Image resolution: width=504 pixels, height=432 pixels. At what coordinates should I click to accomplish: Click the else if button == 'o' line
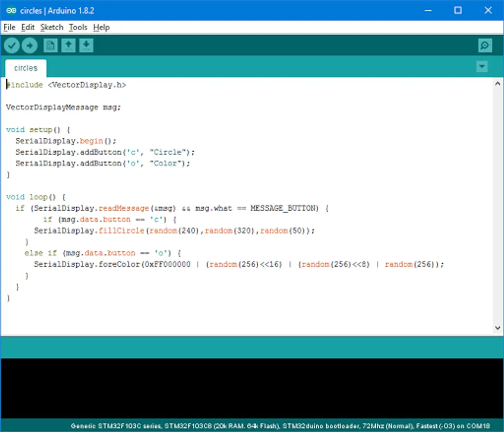click(x=103, y=253)
